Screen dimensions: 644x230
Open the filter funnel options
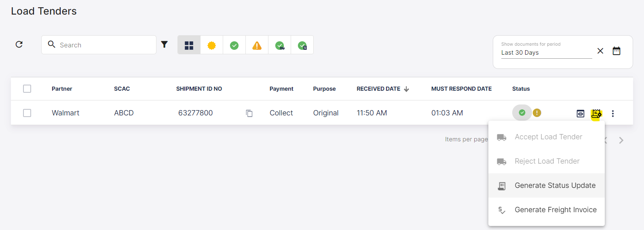164,45
